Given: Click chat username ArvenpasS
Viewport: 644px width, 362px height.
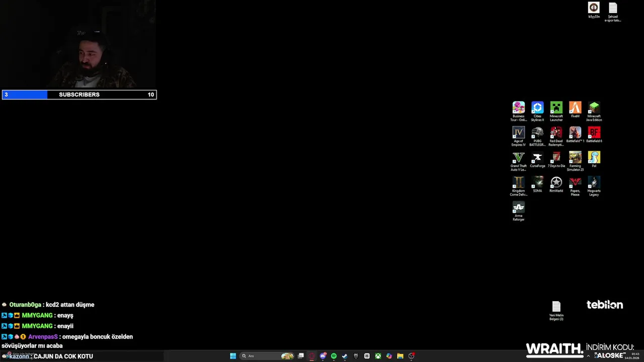Looking at the screenshot, I should (x=43, y=336).
